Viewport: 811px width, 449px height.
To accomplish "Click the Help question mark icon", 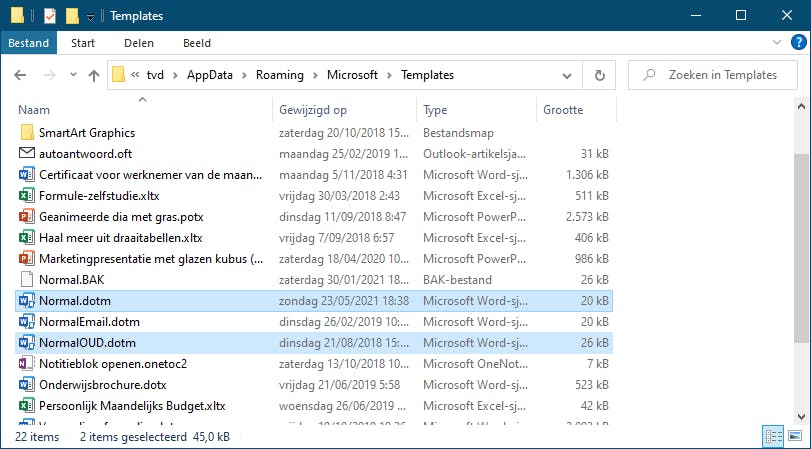I will click(x=795, y=44).
